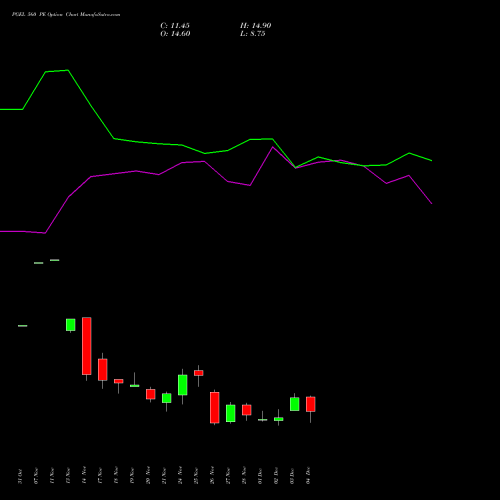The height and width of the screenshot is (500, 500).
Task: Select the 26 Nov date label
Action: 212,475
